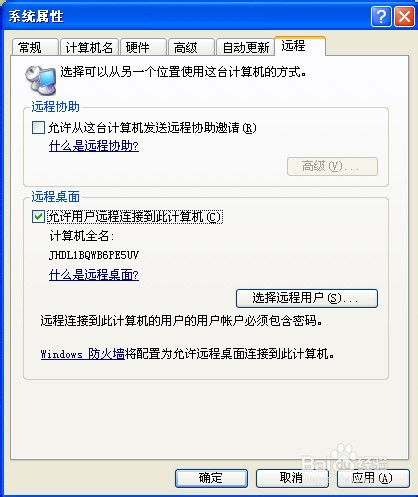The image size is (418, 497).
Task: Open the 自动更新 tab
Action: click(245, 47)
